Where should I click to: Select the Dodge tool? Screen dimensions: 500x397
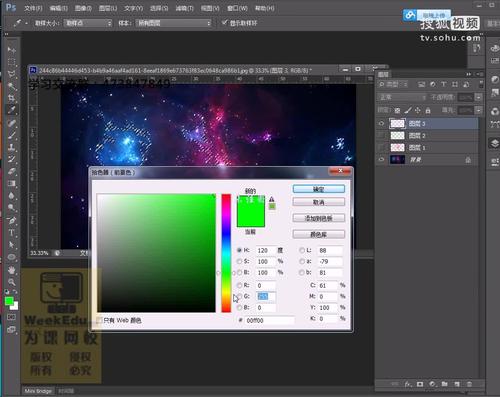tap(12, 207)
